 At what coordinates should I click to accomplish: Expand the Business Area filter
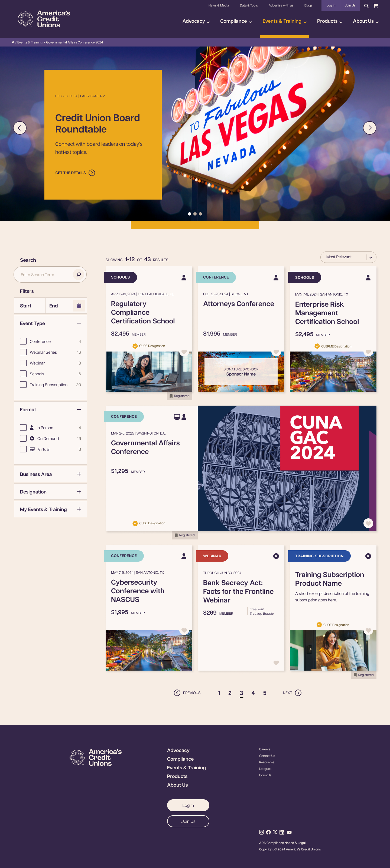(x=51, y=474)
